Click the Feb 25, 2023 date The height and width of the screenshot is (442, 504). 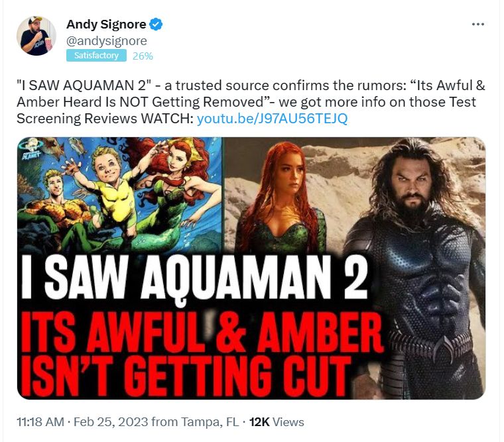click(111, 421)
